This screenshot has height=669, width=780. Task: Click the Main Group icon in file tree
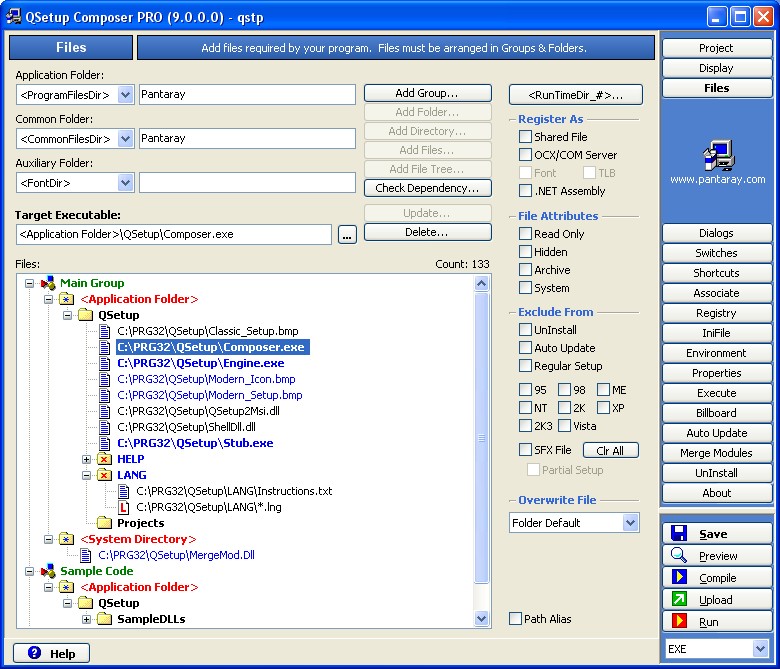tap(48, 283)
